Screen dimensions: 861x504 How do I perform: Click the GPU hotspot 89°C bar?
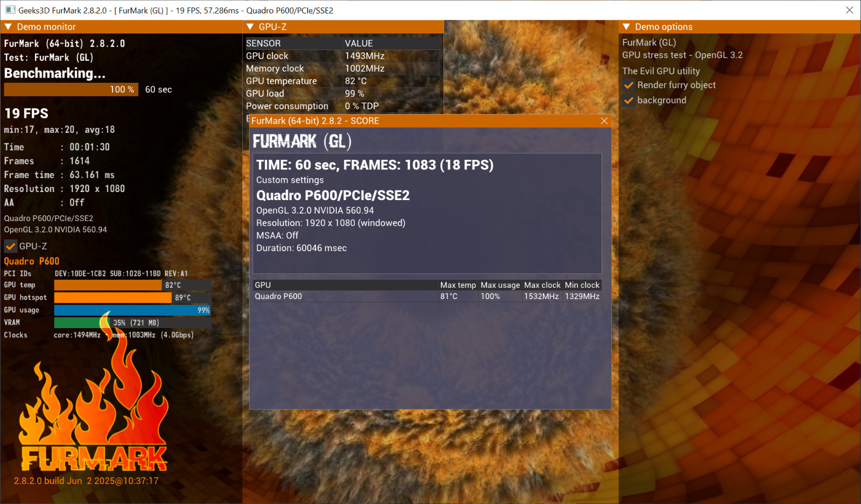coord(132,297)
